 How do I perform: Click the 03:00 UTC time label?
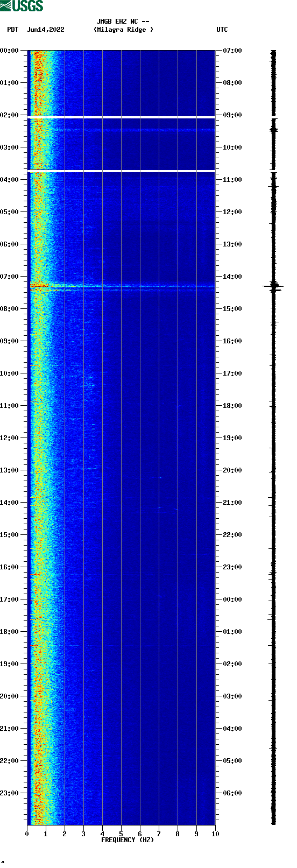(x=232, y=696)
